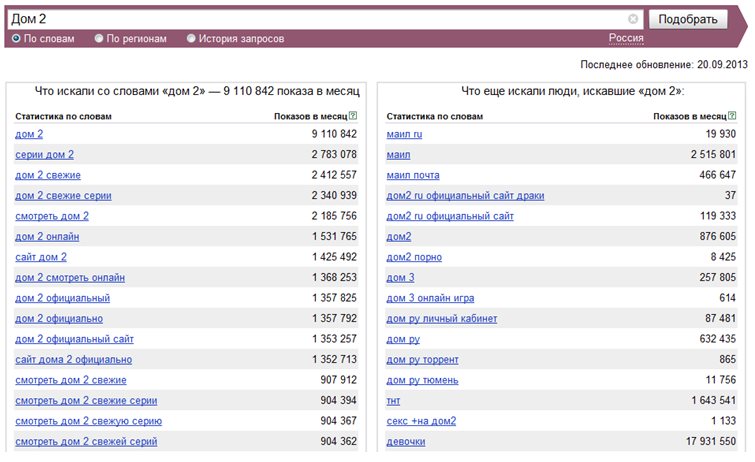This screenshot has height=462, width=755.
Task: Click the left "Статистика по словам" column header
Action: (64, 116)
